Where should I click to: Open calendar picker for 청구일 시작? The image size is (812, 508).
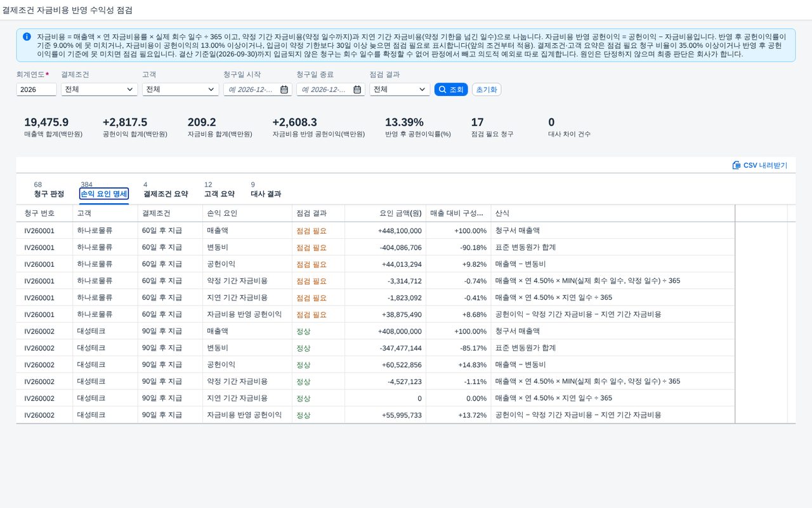284,90
